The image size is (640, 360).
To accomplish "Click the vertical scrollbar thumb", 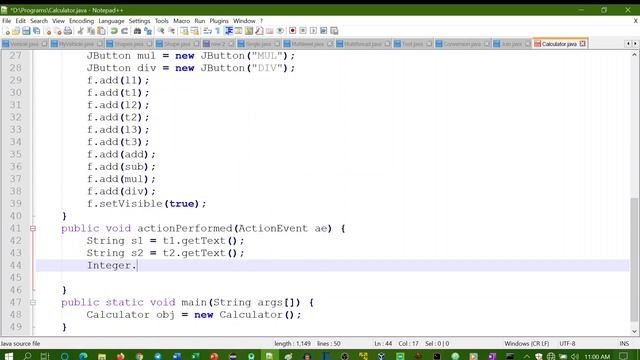I will 634,260.
